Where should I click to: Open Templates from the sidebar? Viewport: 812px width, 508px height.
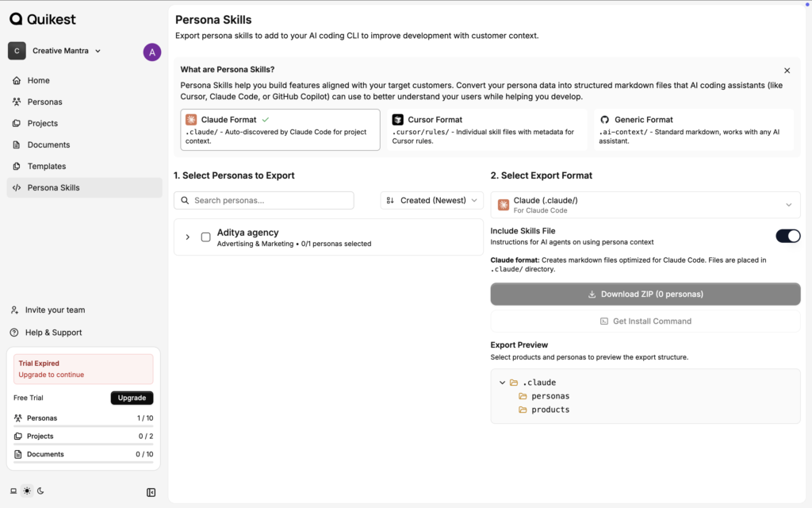47,166
